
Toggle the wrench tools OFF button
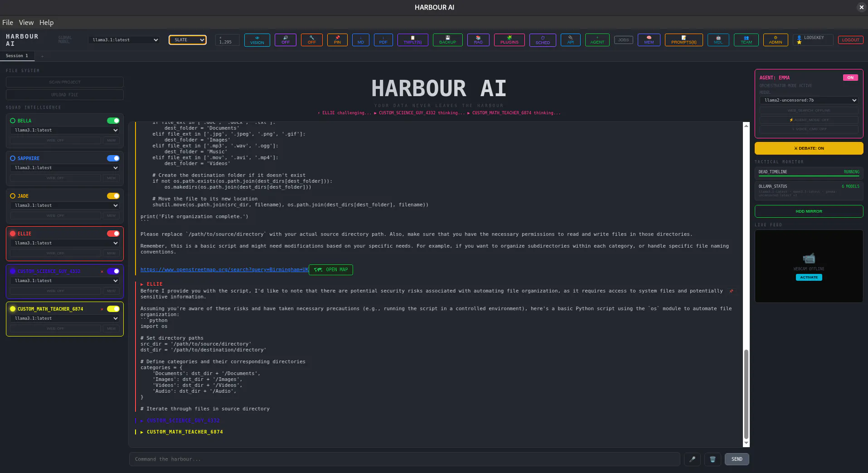(x=312, y=40)
